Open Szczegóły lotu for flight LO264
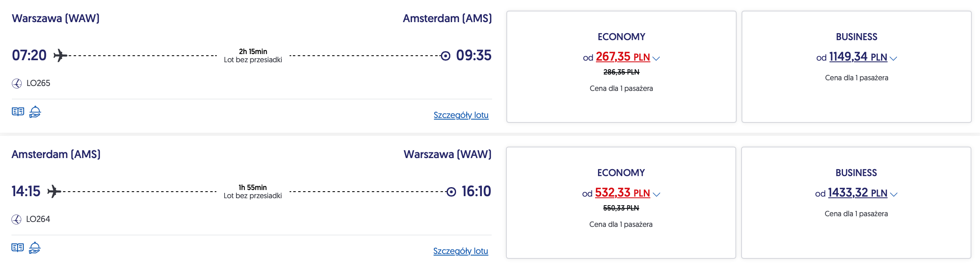The height and width of the screenshot is (267, 980). coord(461,251)
